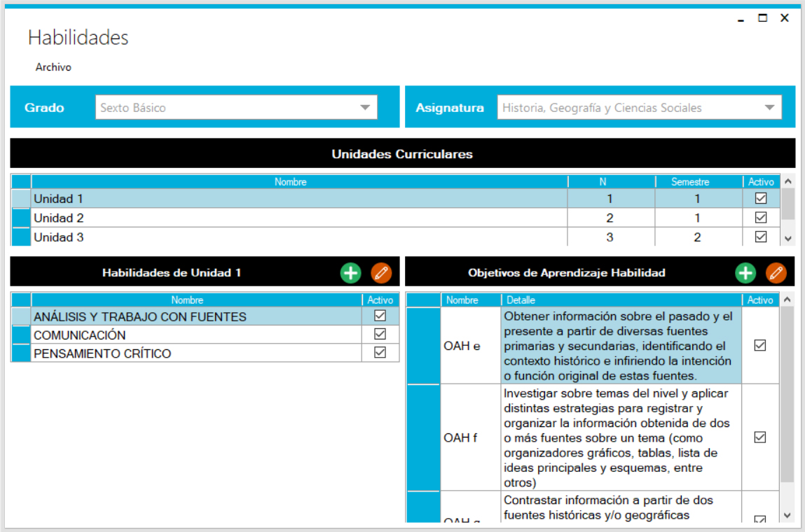Click the detail text starting 'Investigar sobre temas'
The height and width of the screenshot is (532, 805).
(621, 437)
